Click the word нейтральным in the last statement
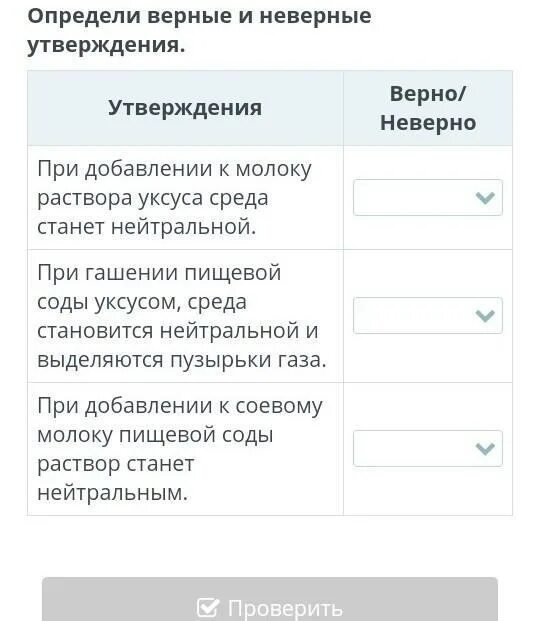Viewport: 540px width, 621px height. click(x=112, y=493)
